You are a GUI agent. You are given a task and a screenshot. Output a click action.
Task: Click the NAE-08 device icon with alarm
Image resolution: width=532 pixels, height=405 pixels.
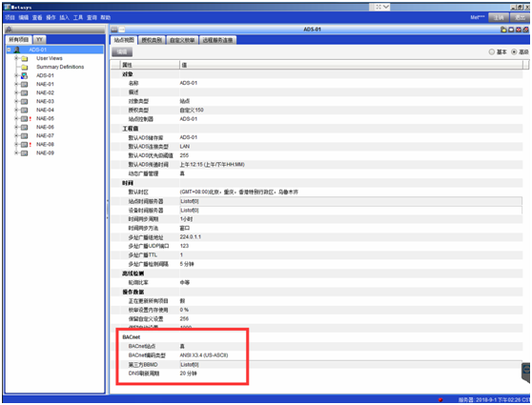[24, 145]
